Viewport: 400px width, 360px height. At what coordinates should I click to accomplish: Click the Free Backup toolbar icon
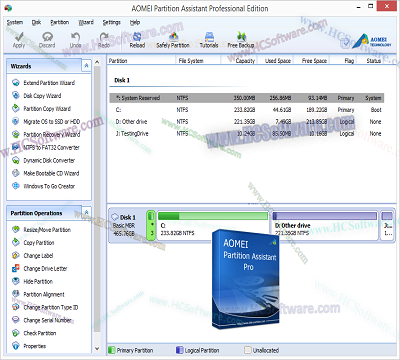coord(241,37)
